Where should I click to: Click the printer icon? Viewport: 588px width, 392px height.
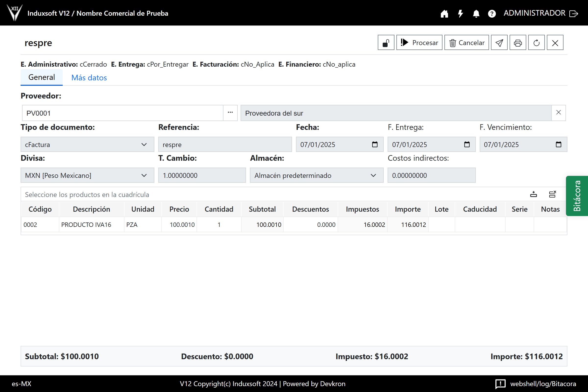(517, 43)
